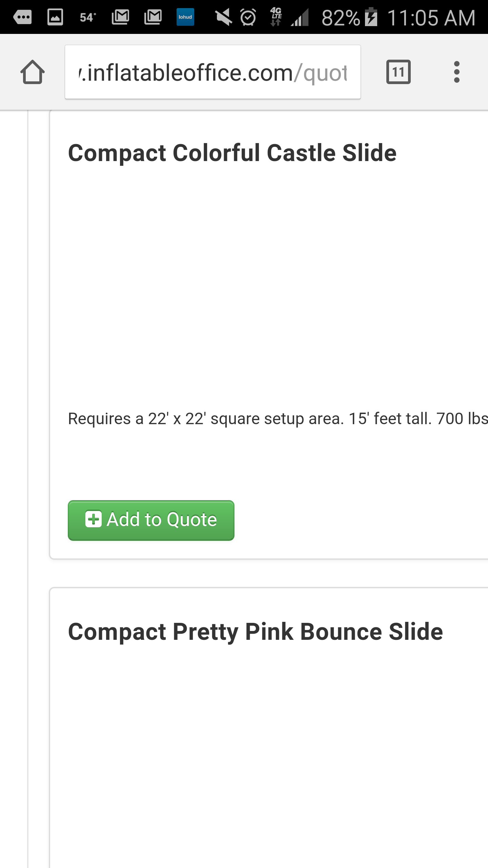The width and height of the screenshot is (488, 868).
Task: Tap the second Gmail notification icon
Action: tap(153, 17)
